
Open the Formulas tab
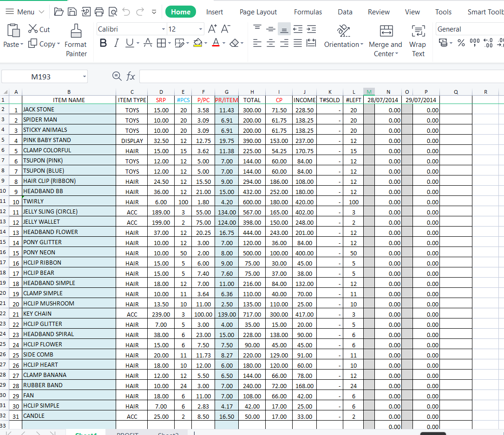tap(308, 12)
